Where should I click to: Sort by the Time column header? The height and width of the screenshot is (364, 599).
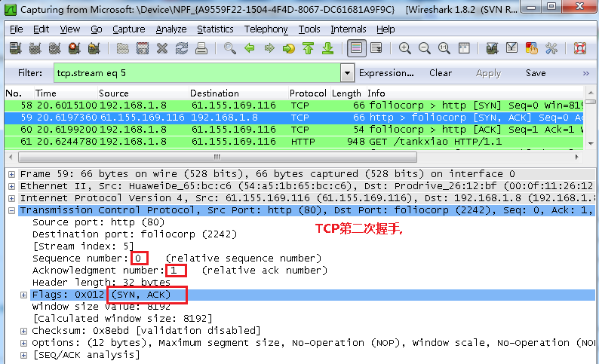(x=66, y=93)
